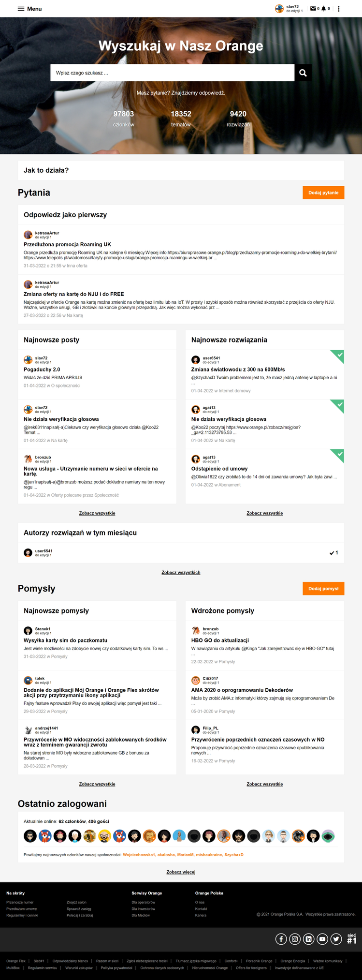Open the envelope messages icon
362x980 pixels.
tap(313, 9)
